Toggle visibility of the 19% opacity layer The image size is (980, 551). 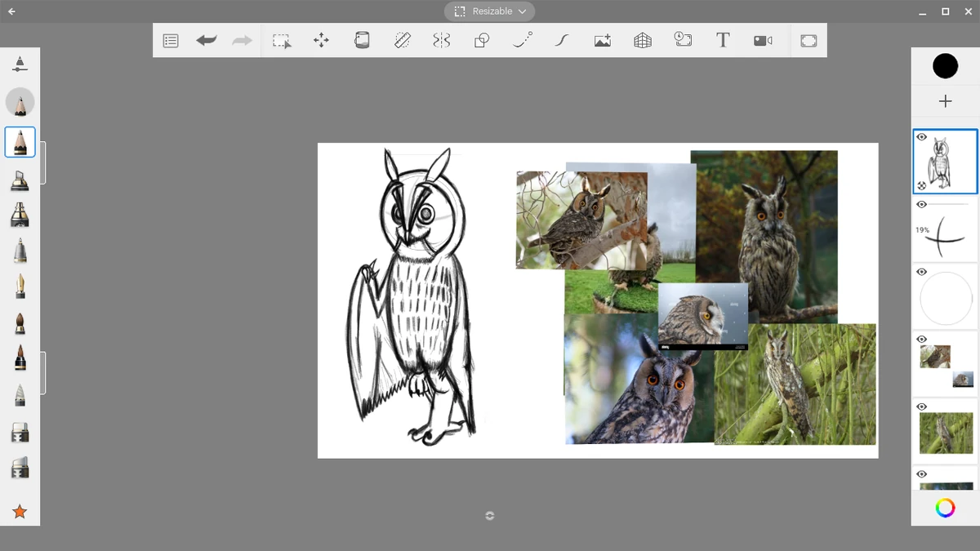click(922, 205)
